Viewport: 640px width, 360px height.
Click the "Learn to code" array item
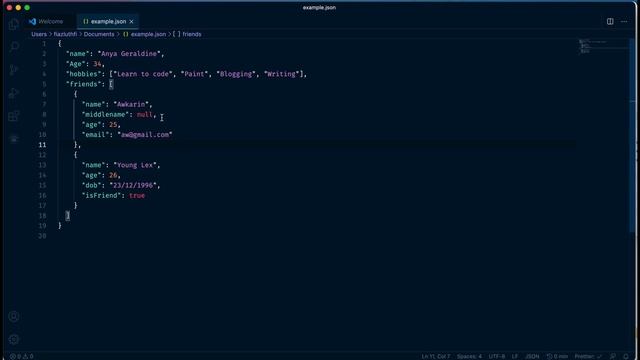pos(142,74)
